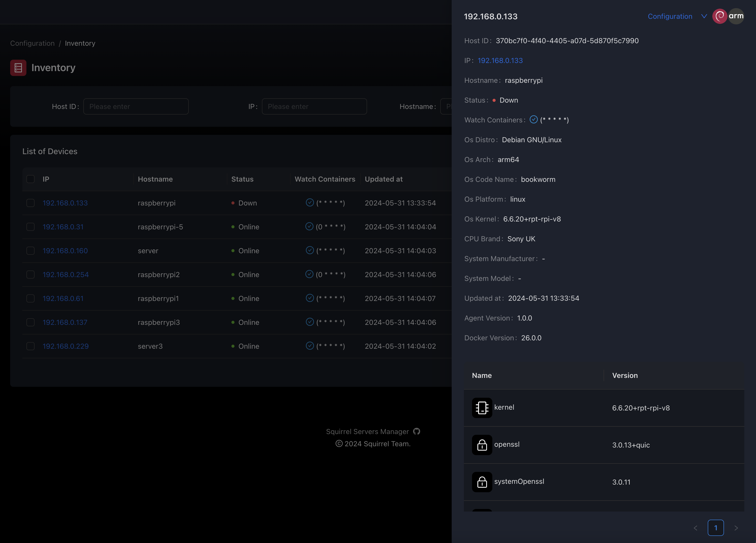The image size is (756, 543).
Task: Open the 192.168.0.160 device link
Action: pyautogui.click(x=65, y=251)
